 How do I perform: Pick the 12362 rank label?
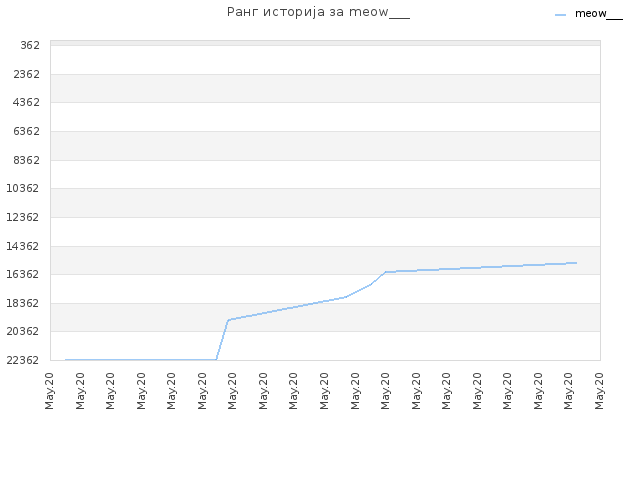point(23,217)
